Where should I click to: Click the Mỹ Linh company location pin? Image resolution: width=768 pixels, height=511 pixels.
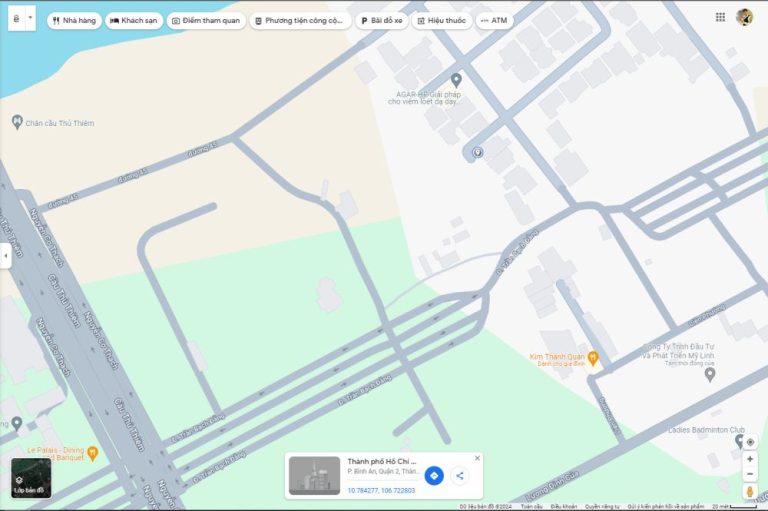coord(710,375)
